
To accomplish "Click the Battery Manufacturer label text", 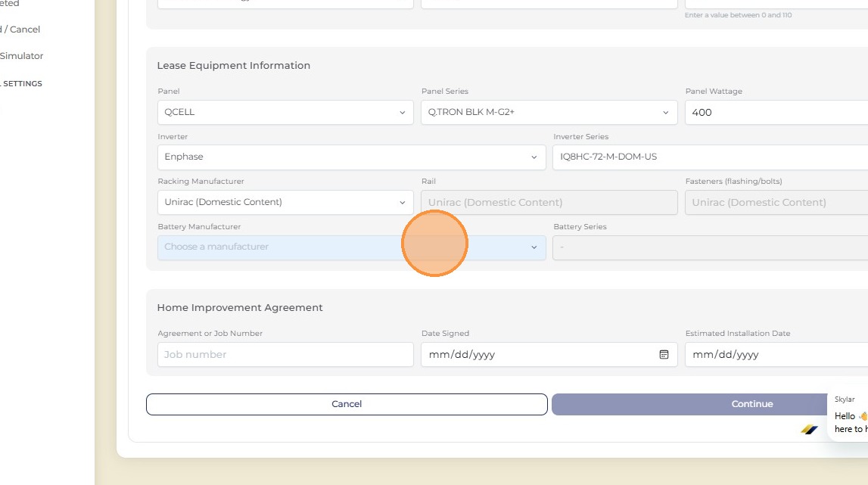I will (199, 226).
